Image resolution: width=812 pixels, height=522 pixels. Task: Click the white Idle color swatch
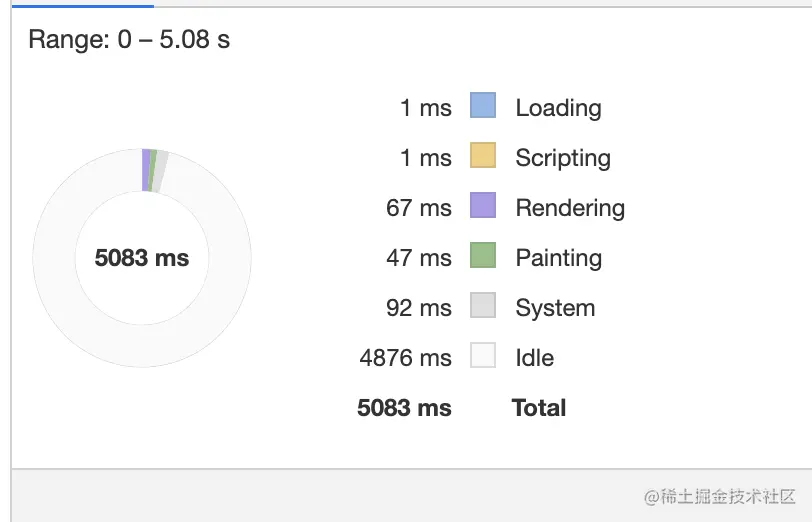coord(483,356)
